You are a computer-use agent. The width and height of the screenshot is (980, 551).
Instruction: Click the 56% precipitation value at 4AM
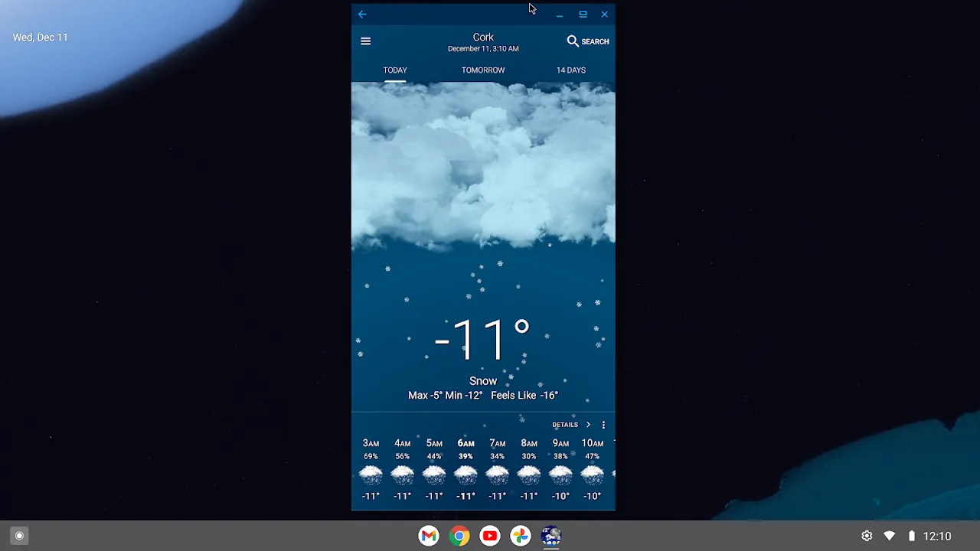(402, 456)
